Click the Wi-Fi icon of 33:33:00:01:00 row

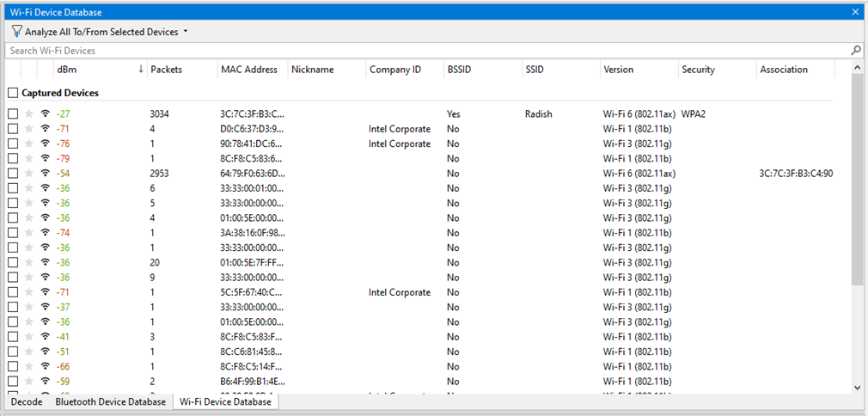tap(46, 188)
